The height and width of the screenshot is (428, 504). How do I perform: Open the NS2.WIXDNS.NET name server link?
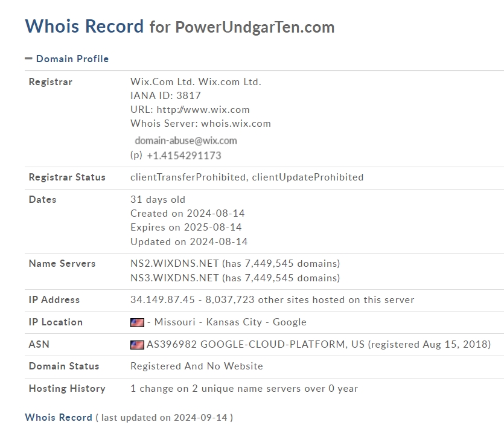point(174,263)
